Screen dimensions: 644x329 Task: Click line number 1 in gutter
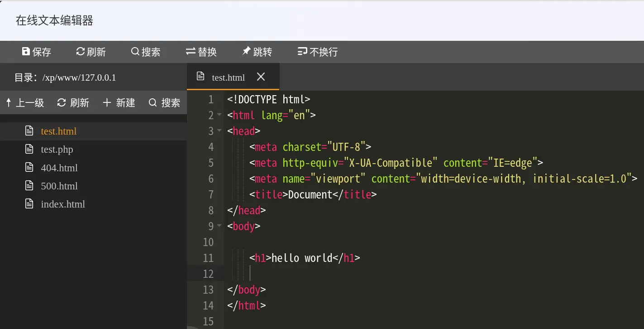[211, 99]
